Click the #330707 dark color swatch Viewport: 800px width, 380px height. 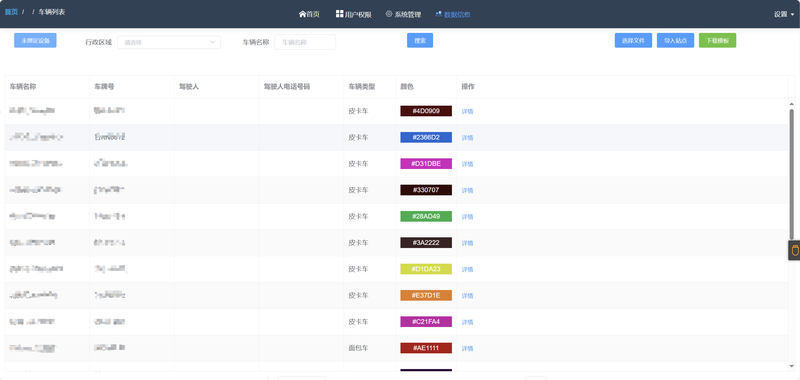tap(426, 190)
